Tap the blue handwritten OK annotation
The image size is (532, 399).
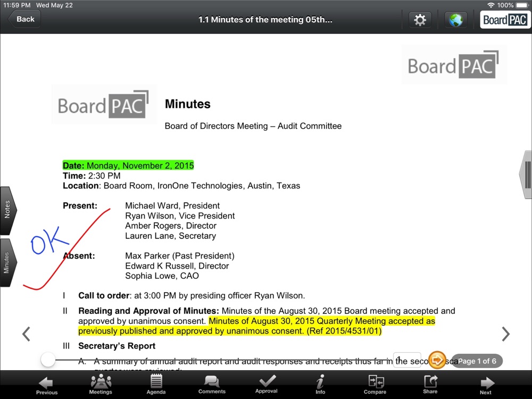pyautogui.click(x=49, y=240)
